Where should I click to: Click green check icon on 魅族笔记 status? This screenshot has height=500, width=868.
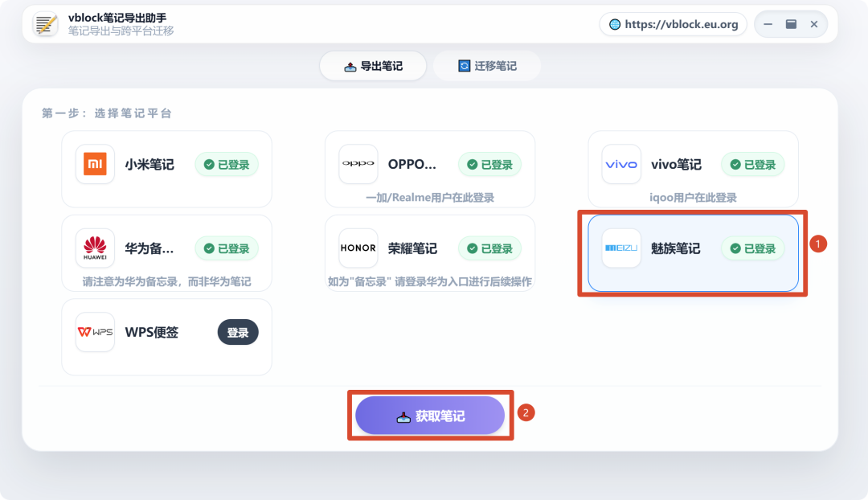[735, 248]
